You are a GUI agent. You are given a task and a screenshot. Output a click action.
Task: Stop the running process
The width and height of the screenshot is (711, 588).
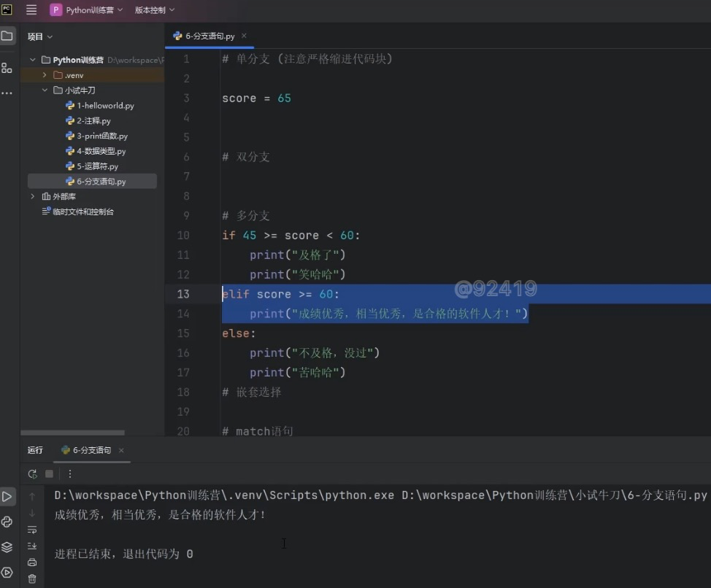(x=50, y=474)
